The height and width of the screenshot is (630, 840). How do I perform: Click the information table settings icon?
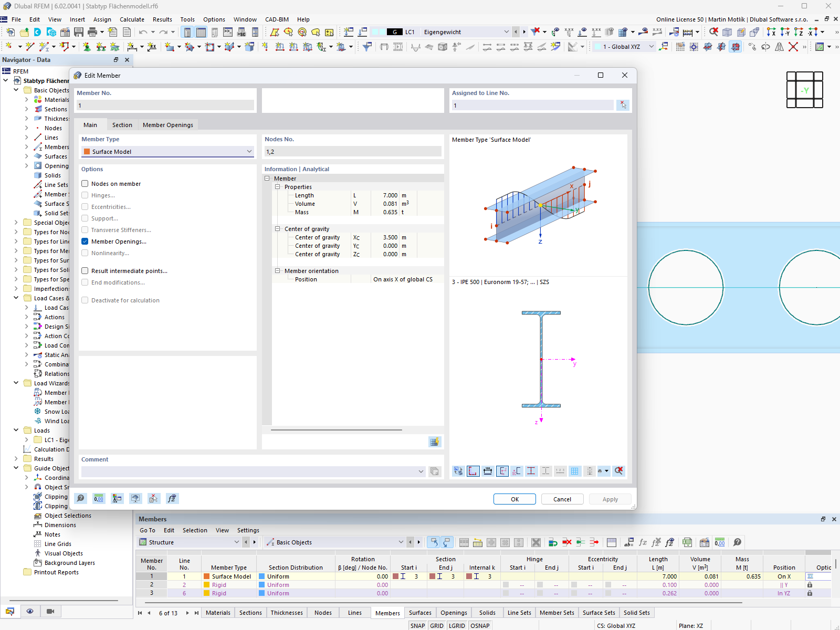click(x=434, y=442)
